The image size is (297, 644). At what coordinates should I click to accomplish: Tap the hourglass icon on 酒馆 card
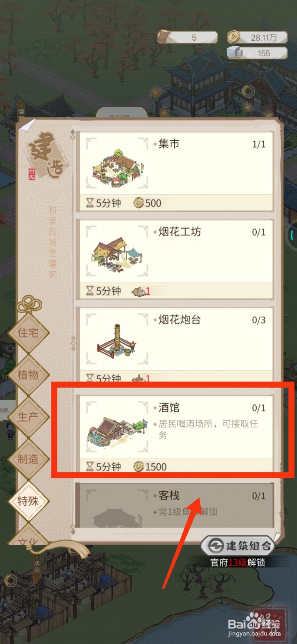tap(90, 467)
